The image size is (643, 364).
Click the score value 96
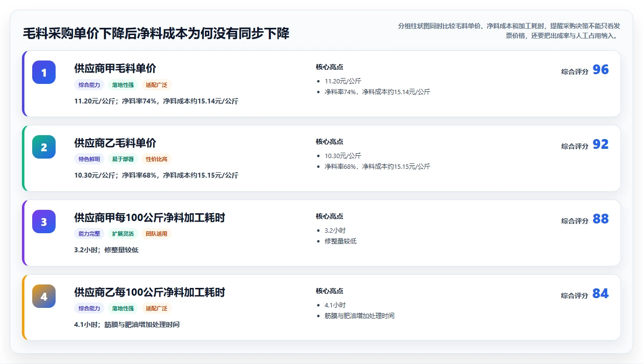click(x=601, y=70)
